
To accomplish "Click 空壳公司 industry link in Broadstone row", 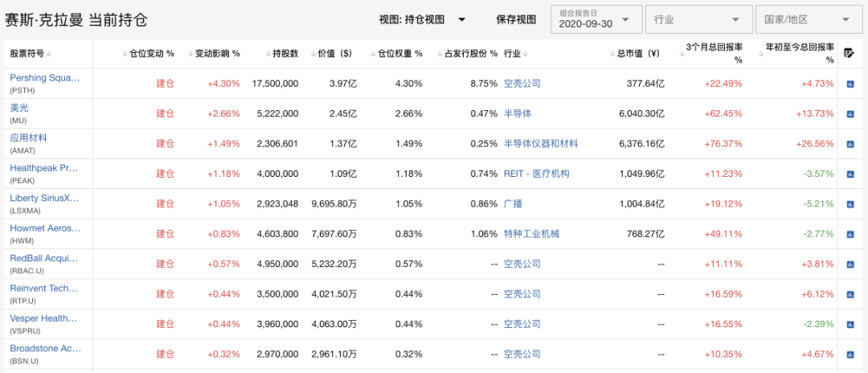I will 522,355.
